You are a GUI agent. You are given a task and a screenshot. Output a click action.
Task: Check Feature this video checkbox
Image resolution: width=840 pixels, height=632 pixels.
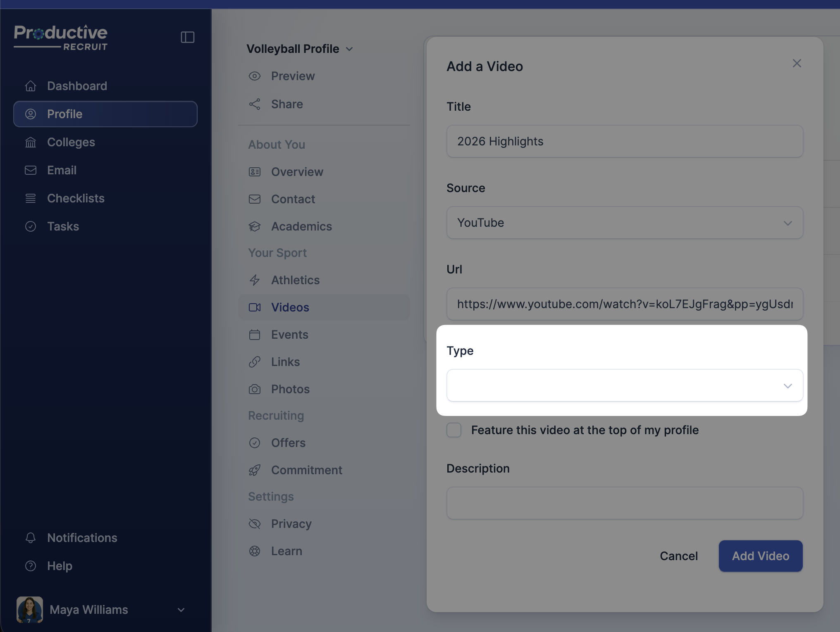click(454, 430)
